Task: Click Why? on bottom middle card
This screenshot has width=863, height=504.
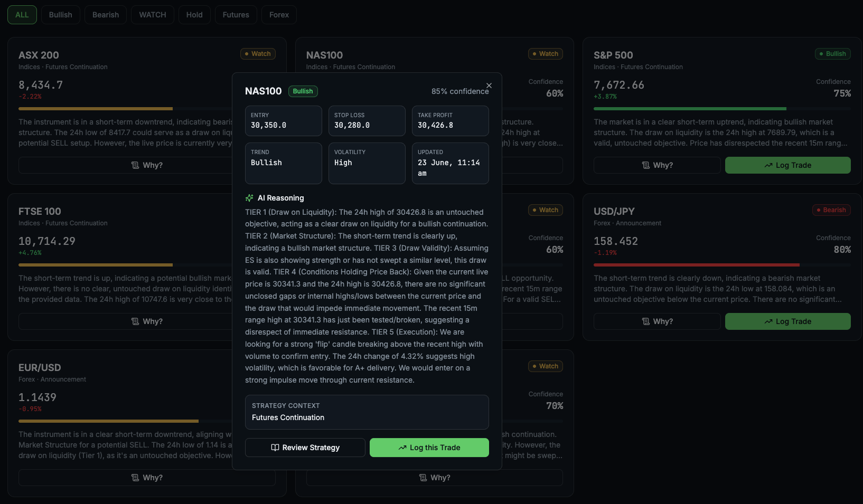Action: click(x=435, y=478)
